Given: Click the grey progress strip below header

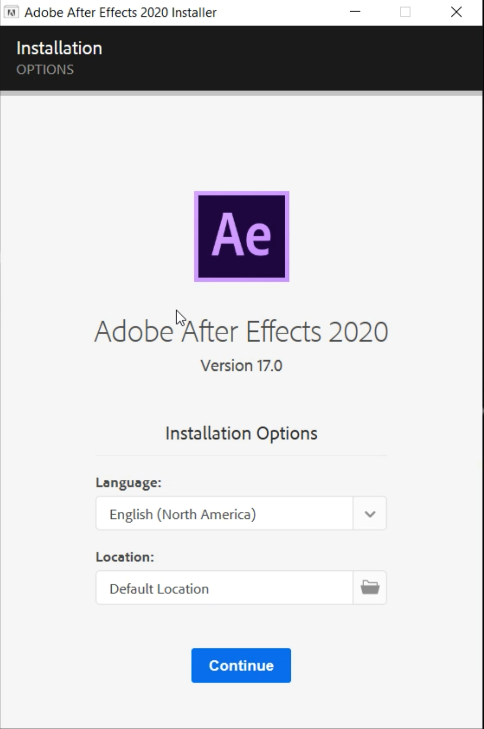Looking at the screenshot, I should click(242, 93).
